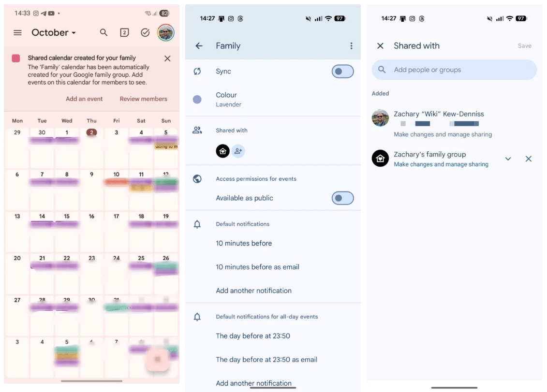Open the family group home icon chip
The height and width of the screenshot is (392, 547).
click(222, 151)
